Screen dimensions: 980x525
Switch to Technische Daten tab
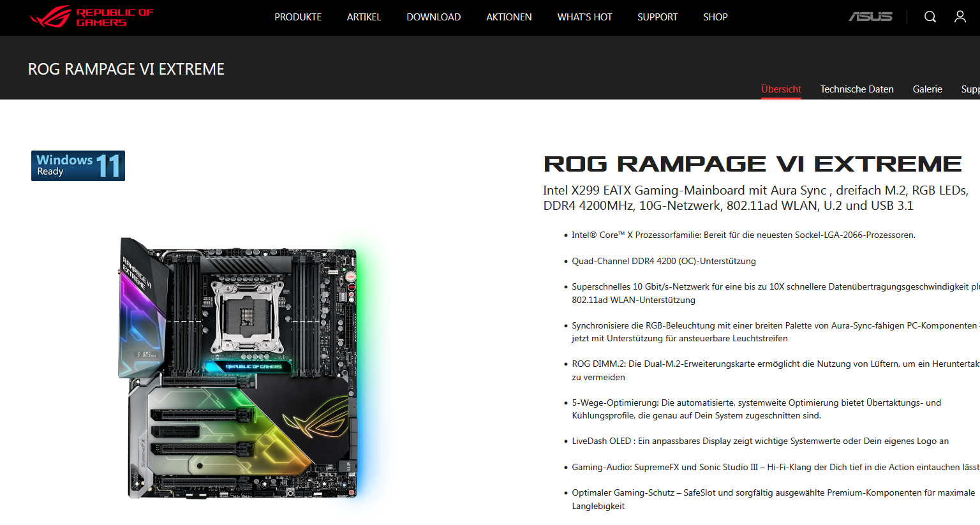pyautogui.click(x=857, y=89)
